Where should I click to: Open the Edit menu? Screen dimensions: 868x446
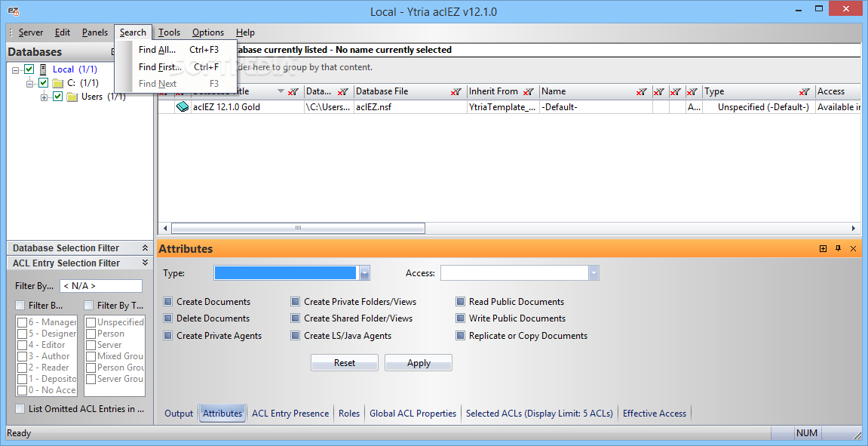(63, 32)
